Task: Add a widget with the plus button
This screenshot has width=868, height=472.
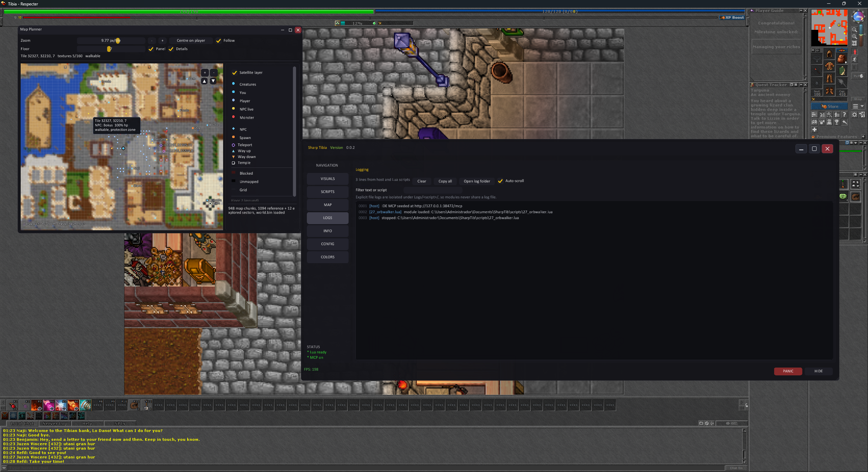Action: (814, 130)
